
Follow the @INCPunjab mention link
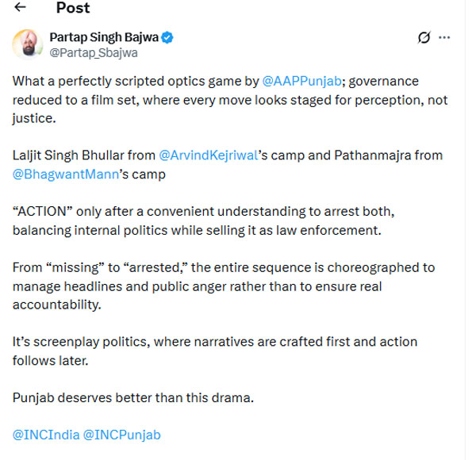(x=122, y=435)
